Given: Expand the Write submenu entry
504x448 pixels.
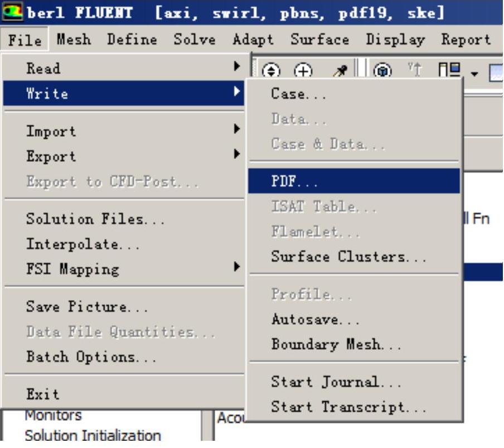Looking at the screenshot, I should tap(124, 93).
